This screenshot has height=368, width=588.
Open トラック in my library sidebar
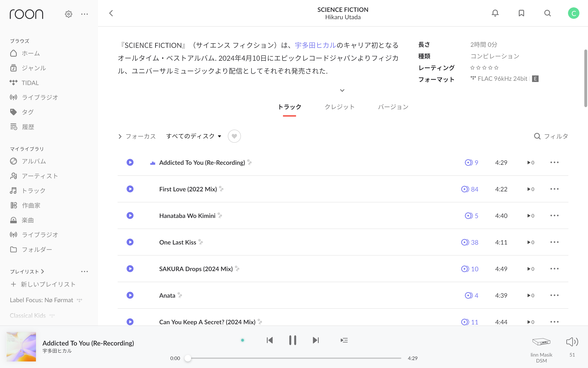[28, 191]
